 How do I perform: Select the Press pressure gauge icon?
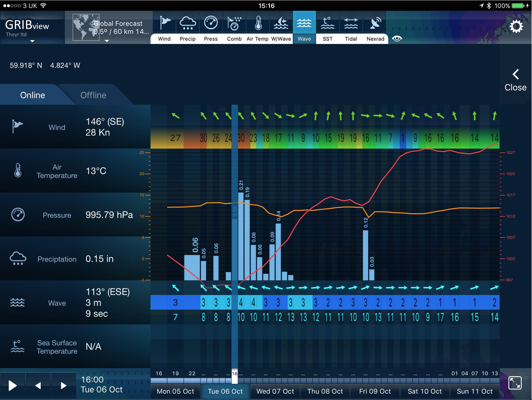tap(211, 27)
